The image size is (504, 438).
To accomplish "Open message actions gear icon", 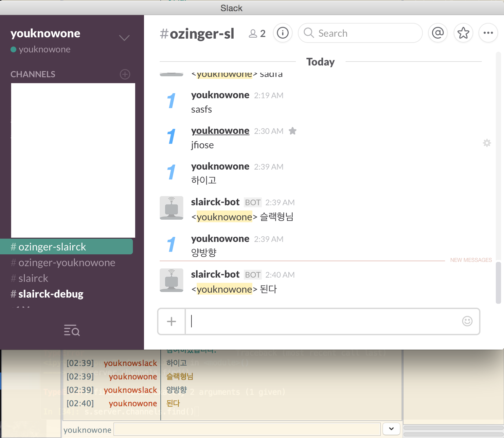I will [x=487, y=143].
